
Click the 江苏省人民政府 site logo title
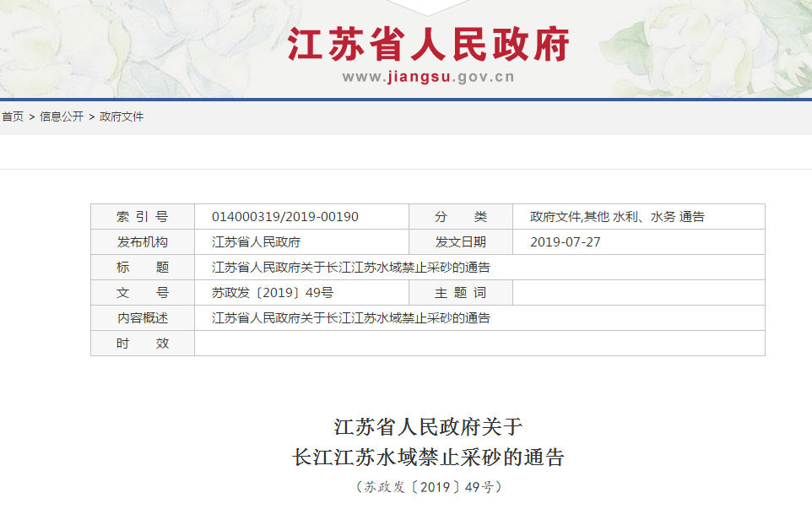pyautogui.click(x=428, y=44)
